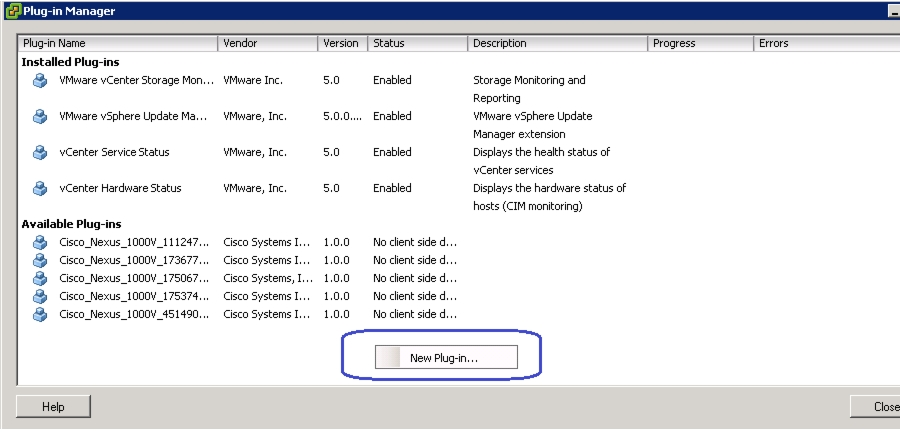Click the Installed Plug-ins group heading
Screen dimensions: 900x432
point(71,62)
